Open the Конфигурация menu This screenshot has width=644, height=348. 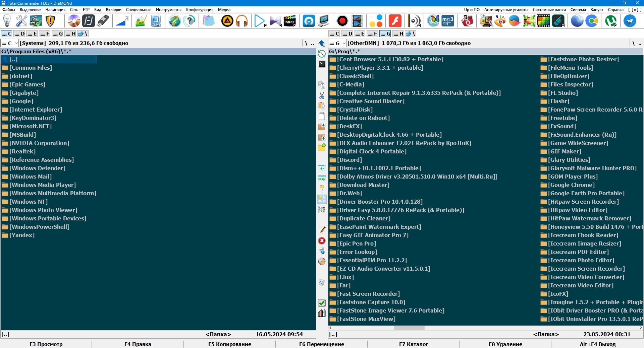(200, 10)
